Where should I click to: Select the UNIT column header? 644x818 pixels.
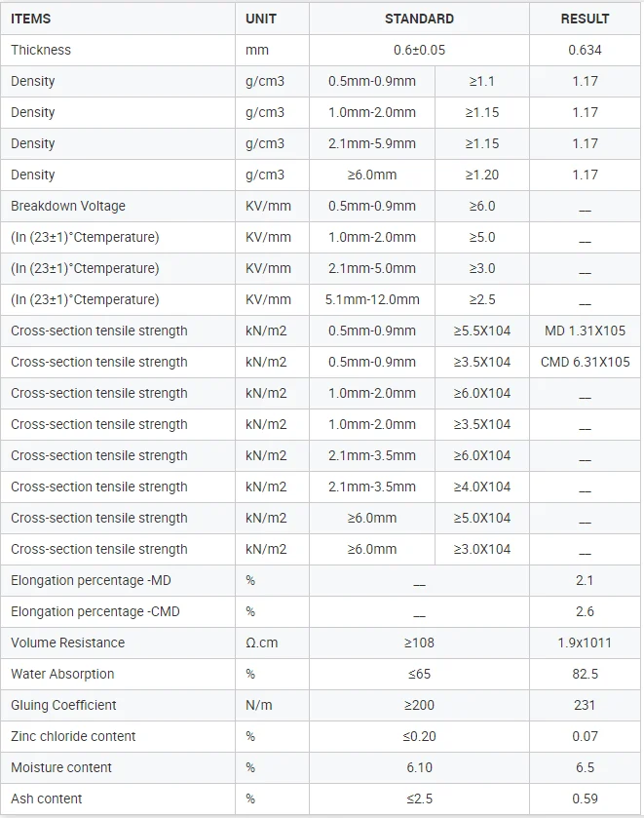tap(261, 19)
